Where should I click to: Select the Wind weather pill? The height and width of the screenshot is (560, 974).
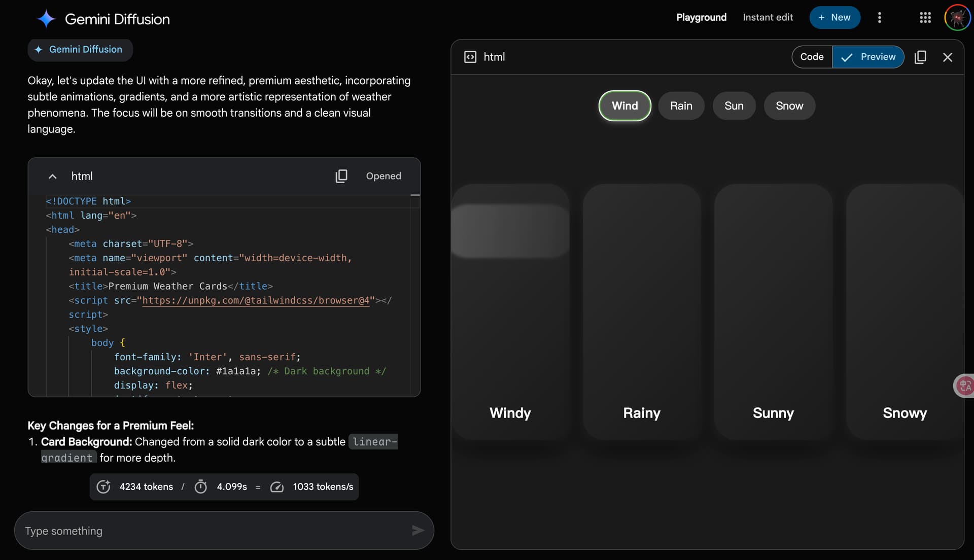(x=624, y=106)
